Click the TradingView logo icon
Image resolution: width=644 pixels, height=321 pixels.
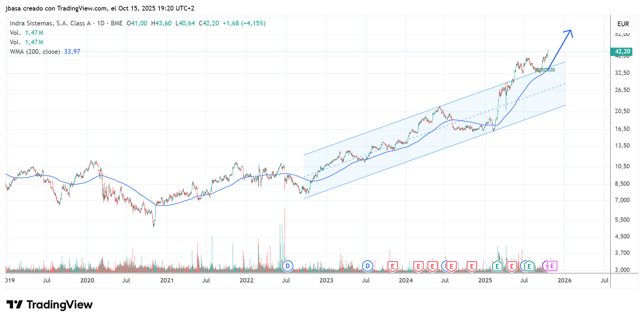point(15,305)
